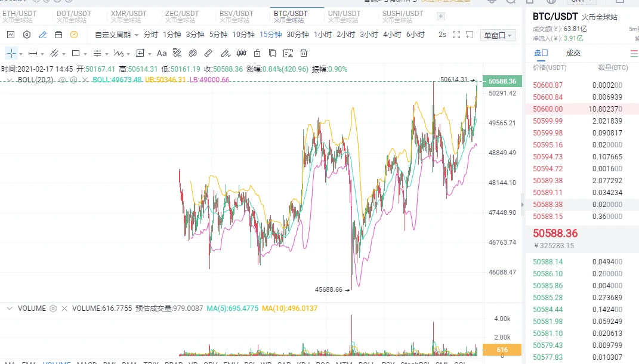Select the 30分钟 interval
The width and height of the screenshot is (639, 364).
pos(298,35)
